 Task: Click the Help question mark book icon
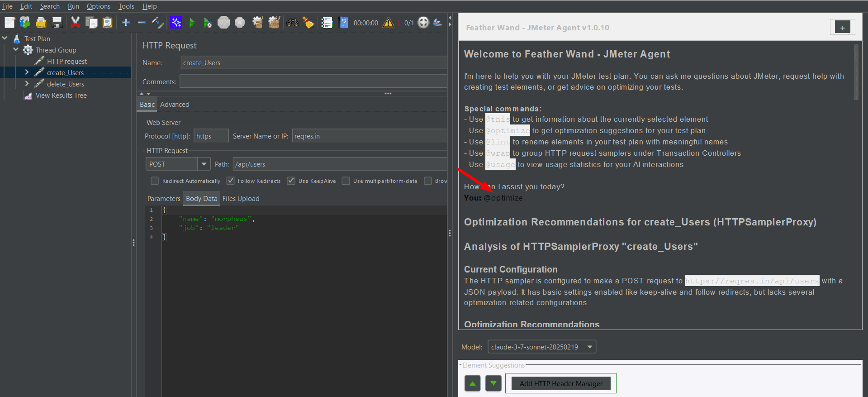(x=343, y=22)
